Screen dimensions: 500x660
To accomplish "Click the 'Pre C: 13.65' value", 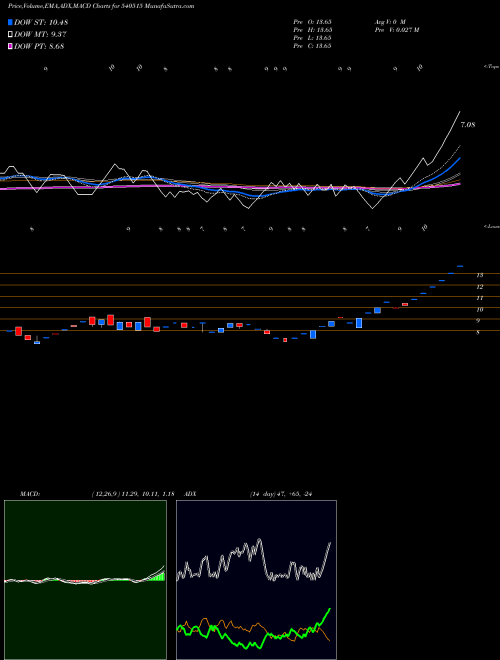I will pos(312,46).
